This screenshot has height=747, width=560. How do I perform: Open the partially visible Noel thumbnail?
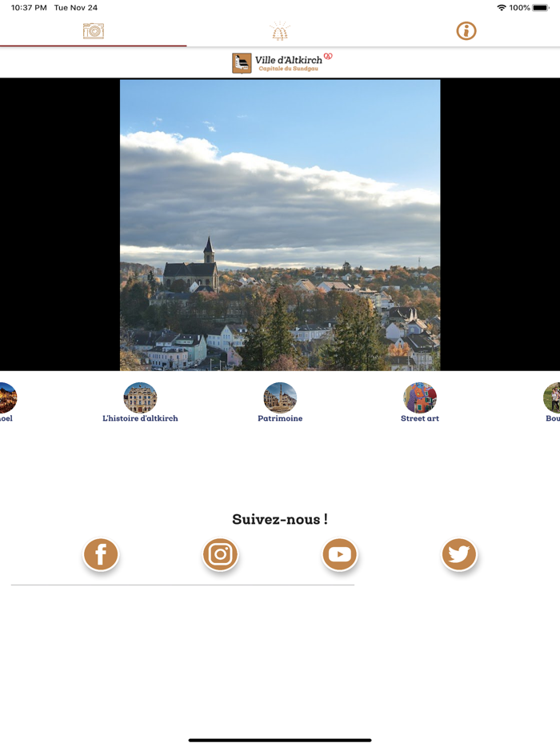click(x=8, y=397)
